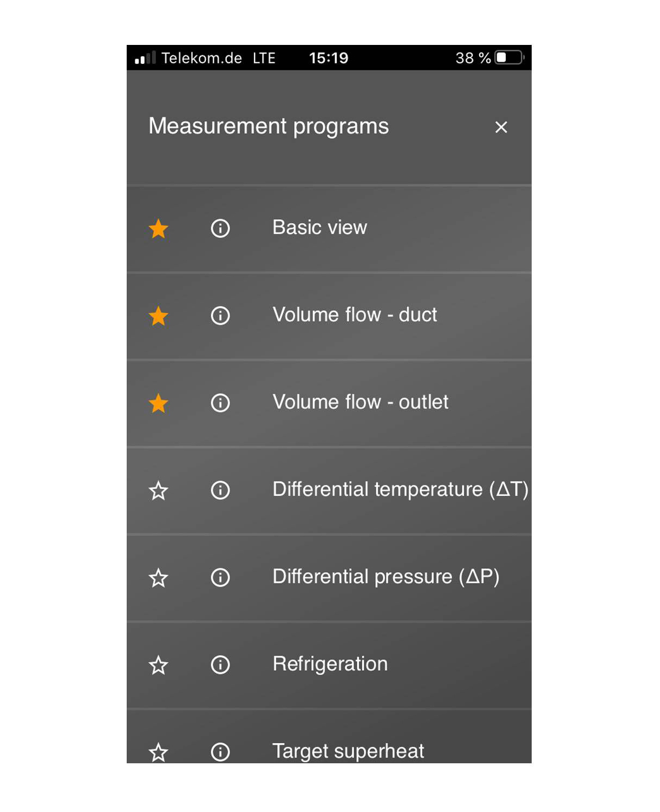Star the Differential pressure program
This screenshot has height=812, width=660.
(159, 578)
